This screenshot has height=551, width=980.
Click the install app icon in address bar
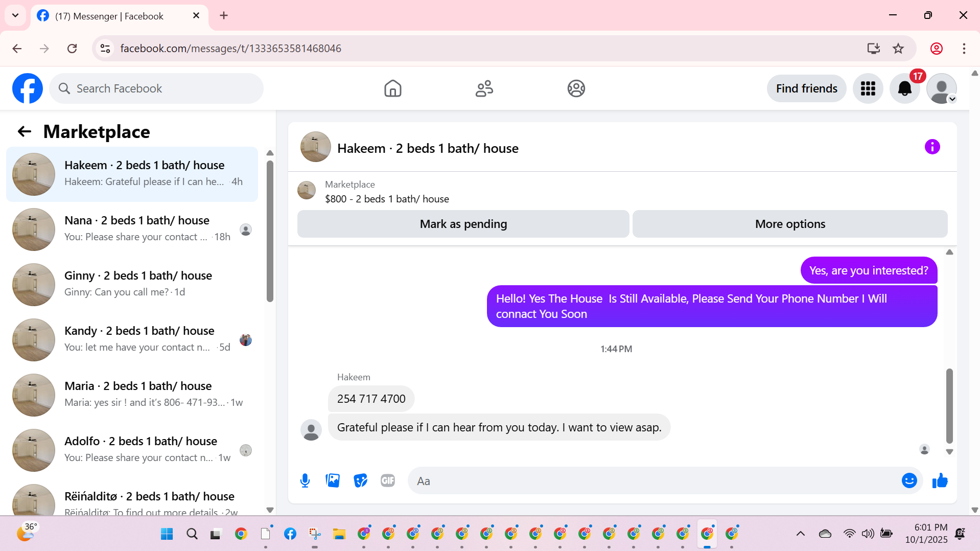(x=873, y=49)
